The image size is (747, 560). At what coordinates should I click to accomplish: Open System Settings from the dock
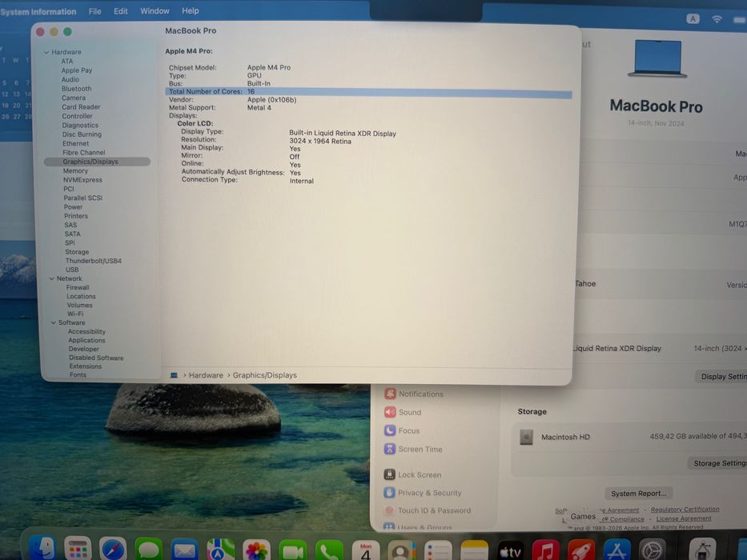652,550
